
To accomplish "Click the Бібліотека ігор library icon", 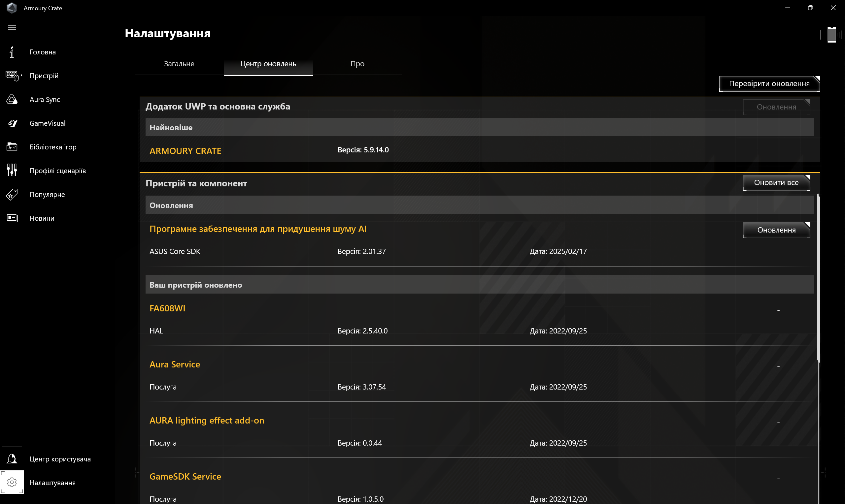I will coord(12,147).
